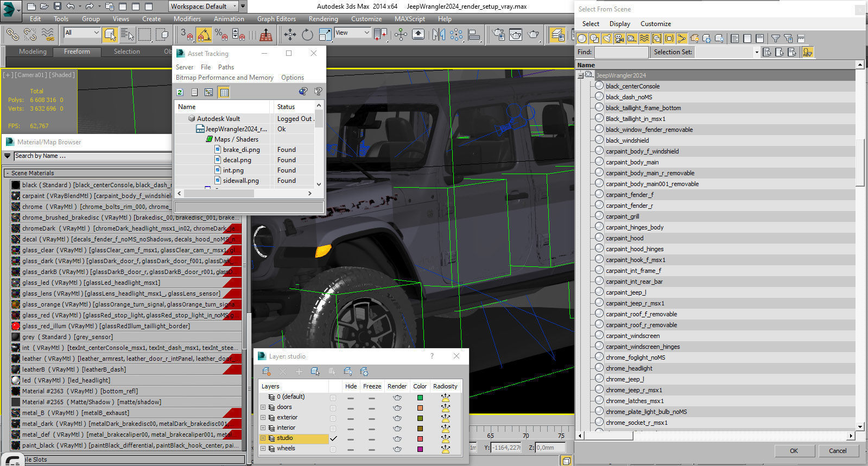Check the current-layer box for exterior
Image resolution: width=868 pixels, height=466 pixels.
pos(333,418)
